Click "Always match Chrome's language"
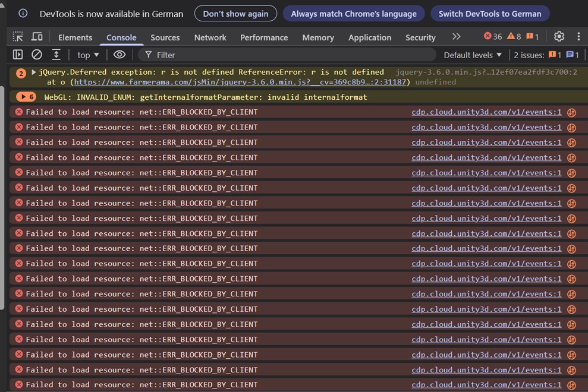588x392 pixels. (x=354, y=14)
